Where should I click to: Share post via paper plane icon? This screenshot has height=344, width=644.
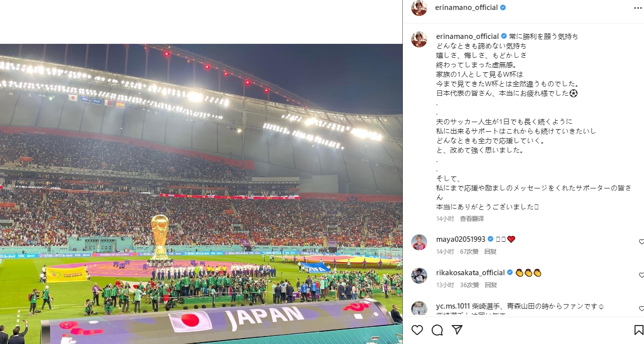(x=457, y=330)
